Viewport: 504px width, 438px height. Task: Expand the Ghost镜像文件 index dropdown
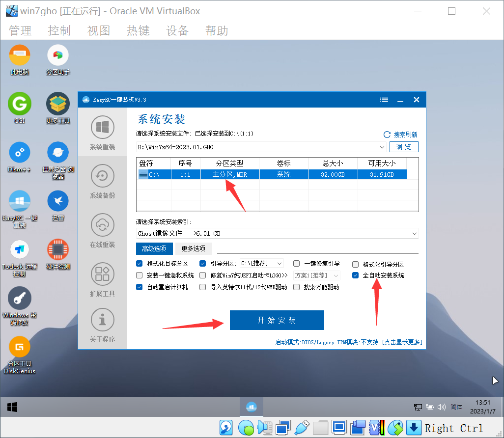[414, 234]
